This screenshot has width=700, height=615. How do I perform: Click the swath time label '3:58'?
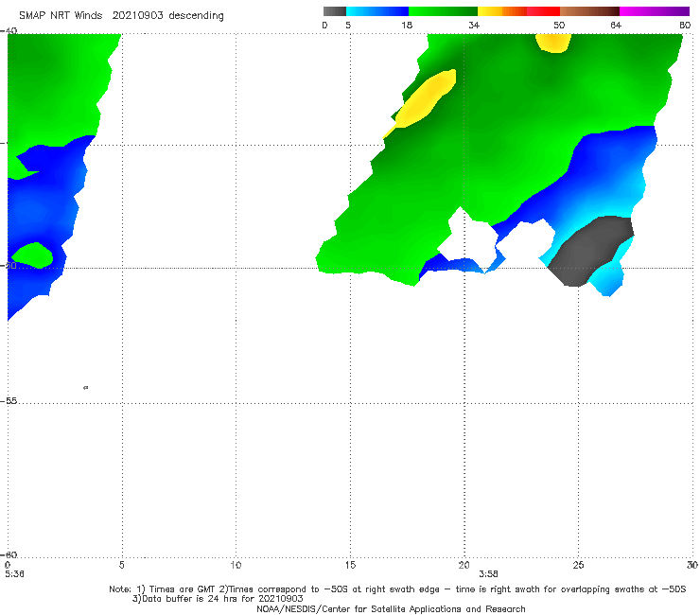pyautogui.click(x=488, y=574)
